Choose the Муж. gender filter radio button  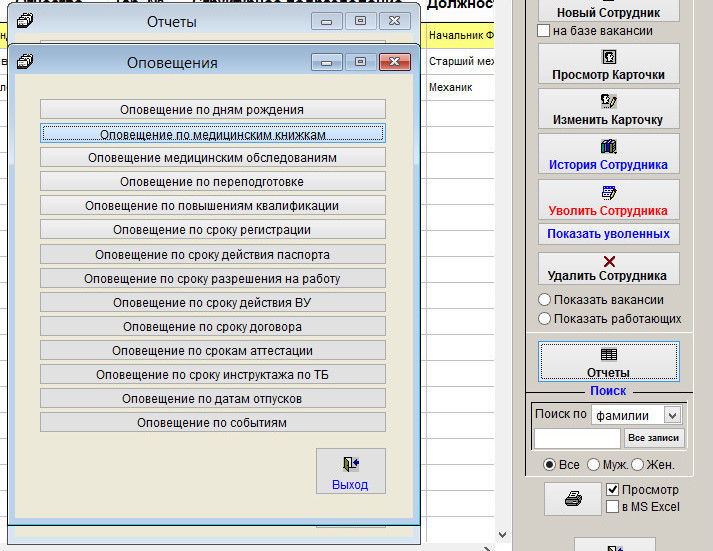pos(593,465)
